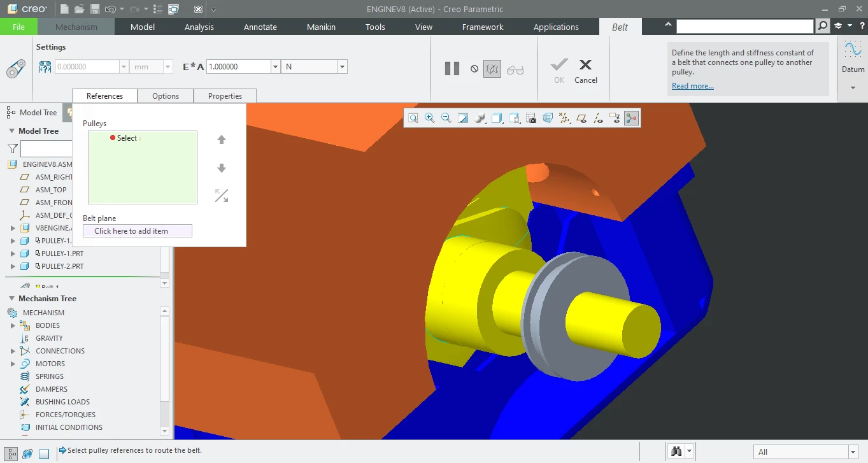Open the File menu

(18, 27)
